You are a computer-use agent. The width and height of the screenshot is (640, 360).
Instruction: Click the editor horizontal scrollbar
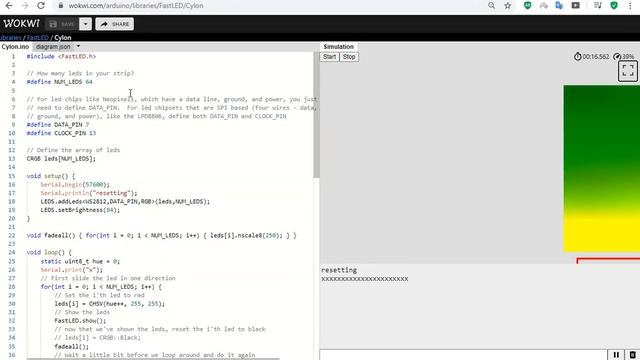pyautogui.click(x=153, y=359)
